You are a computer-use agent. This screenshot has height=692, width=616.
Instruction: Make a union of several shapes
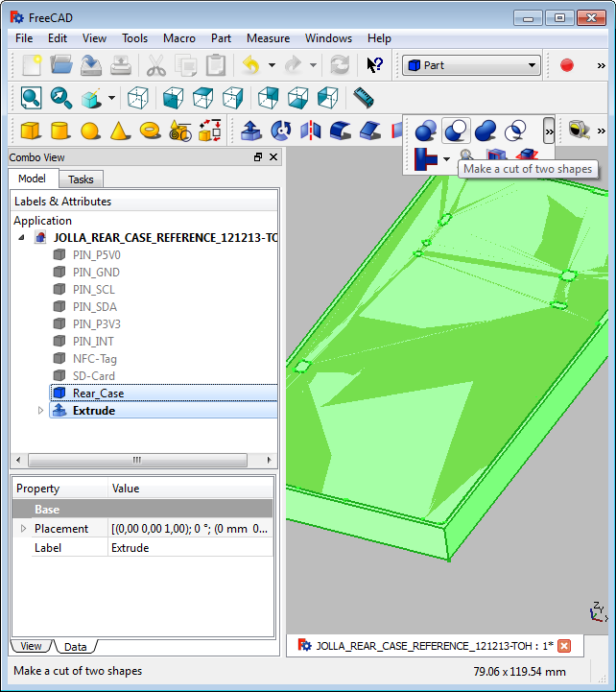click(486, 131)
